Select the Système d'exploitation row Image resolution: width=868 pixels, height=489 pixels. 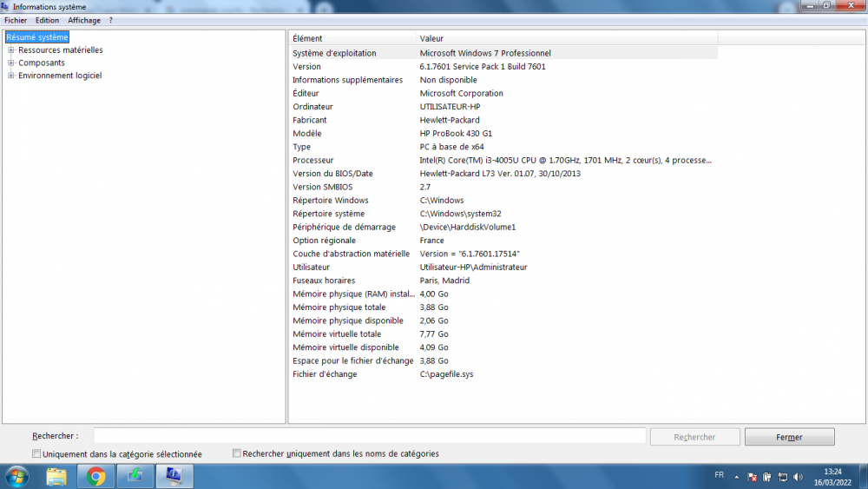(503, 53)
